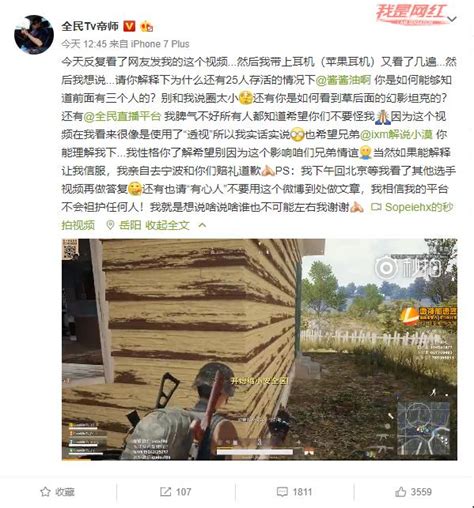
Task: Open the 全民Tv帝师 profile avatar
Action: [x=34, y=34]
